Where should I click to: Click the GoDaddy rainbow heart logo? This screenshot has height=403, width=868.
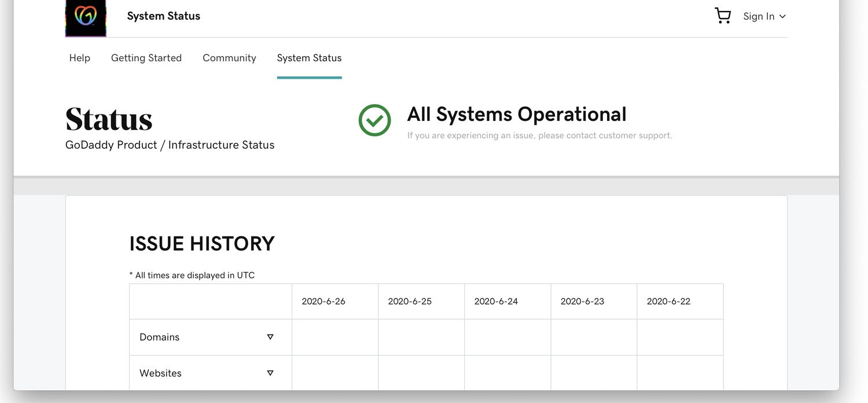tap(86, 17)
